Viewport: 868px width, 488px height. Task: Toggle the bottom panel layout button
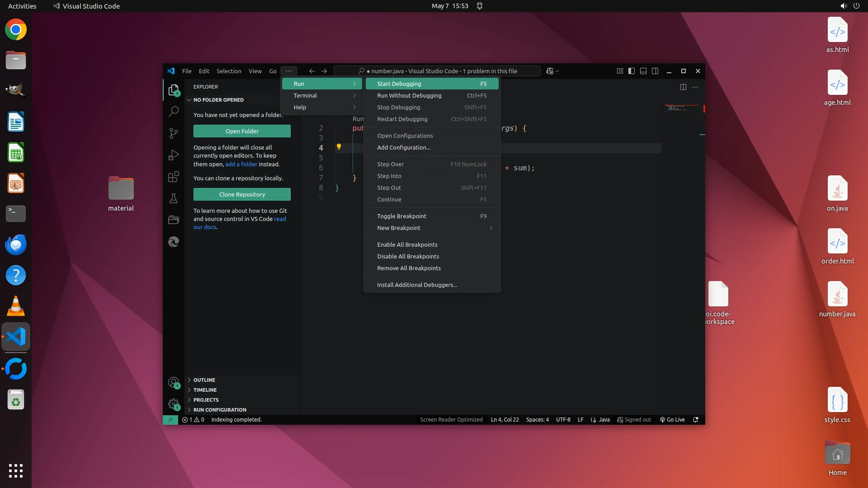pyautogui.click(x=643, y=71)
